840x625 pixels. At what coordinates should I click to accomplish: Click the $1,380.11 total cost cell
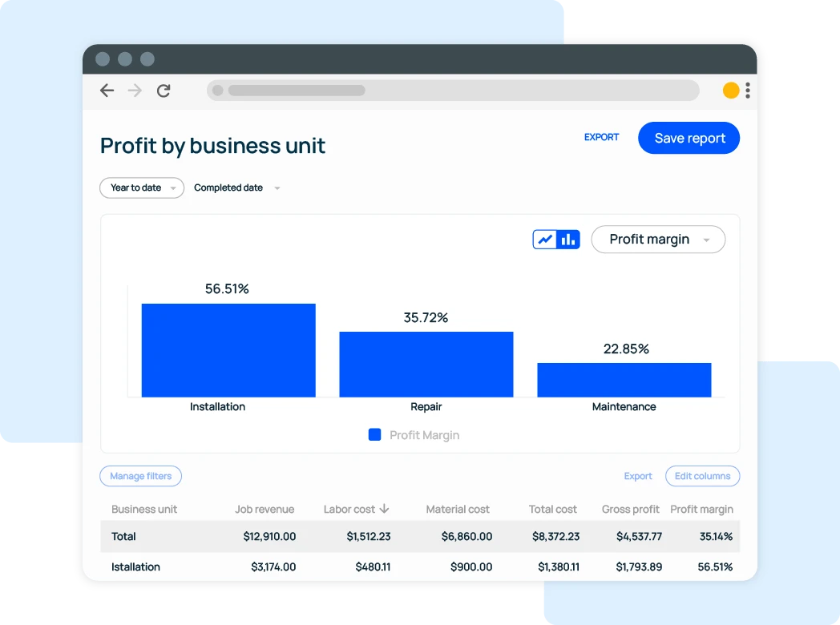[559, 567]
